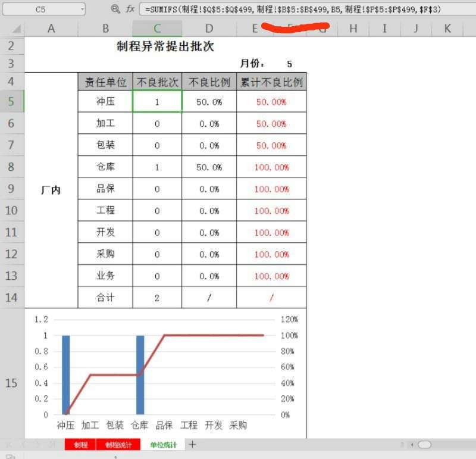Click the 品保 cell in the table
The height and width of the screenshot is (459, 476).
(x=105, y=189)
